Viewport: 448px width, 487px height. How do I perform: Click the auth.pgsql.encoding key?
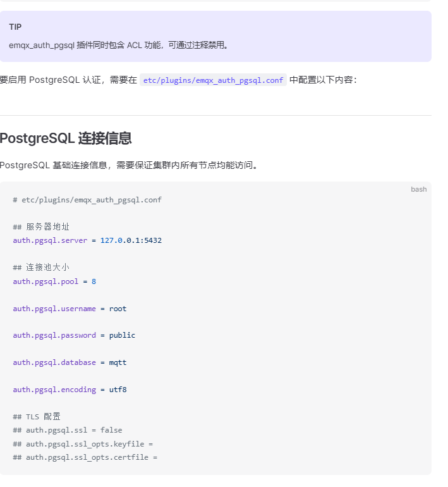[54, 390]
